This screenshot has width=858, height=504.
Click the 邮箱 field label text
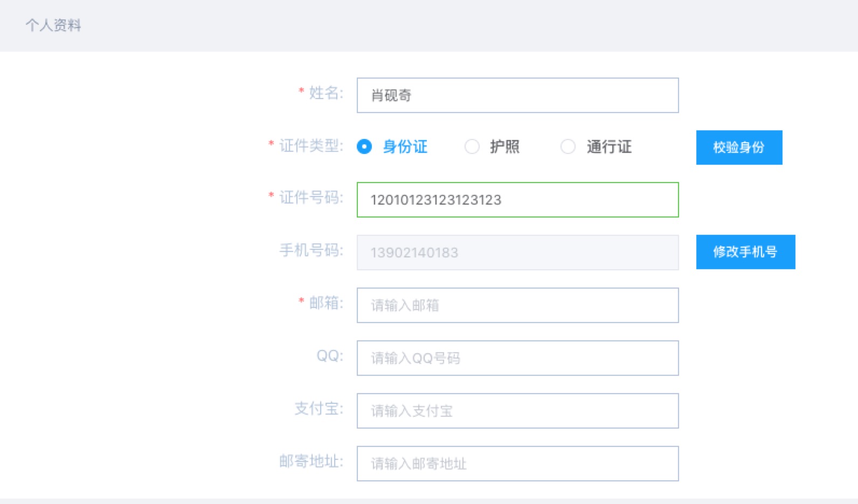click(326, 303)
